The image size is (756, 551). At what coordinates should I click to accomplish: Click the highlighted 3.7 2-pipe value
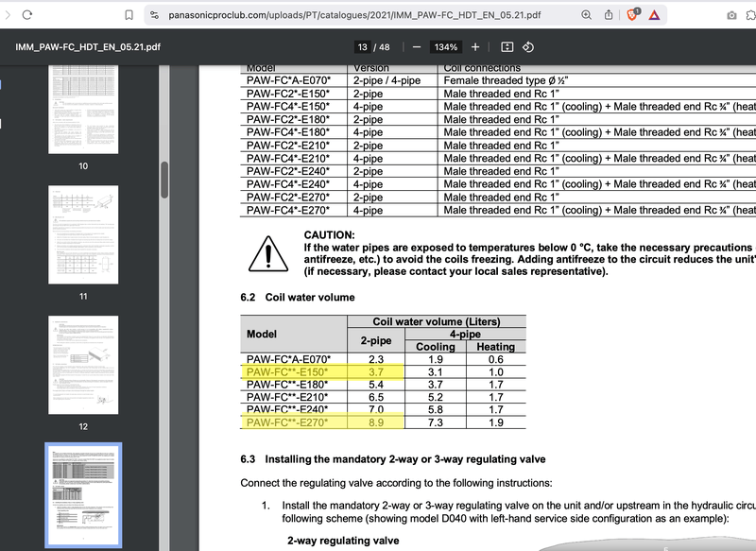[376, 372]
